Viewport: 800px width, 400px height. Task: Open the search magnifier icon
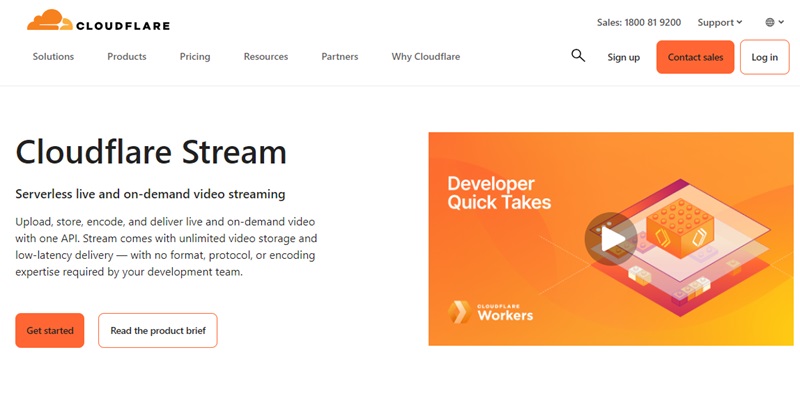coord(578,56)
